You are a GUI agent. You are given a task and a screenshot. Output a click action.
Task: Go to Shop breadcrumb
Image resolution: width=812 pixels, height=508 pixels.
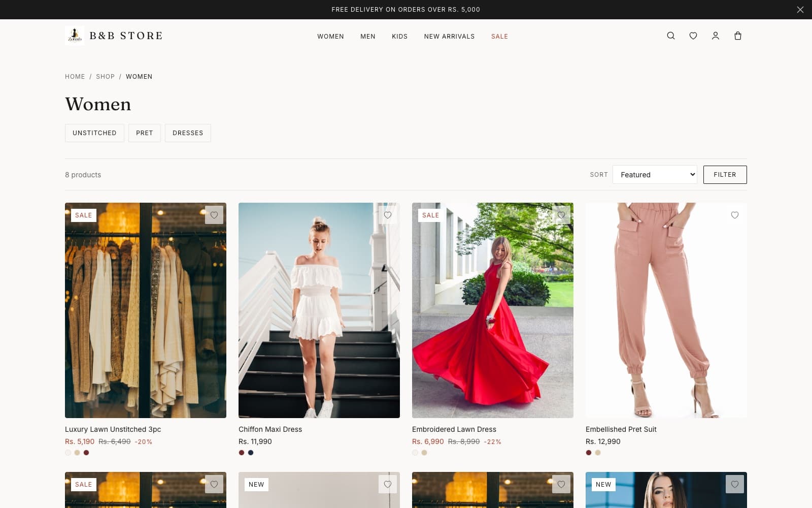point(105,77)
